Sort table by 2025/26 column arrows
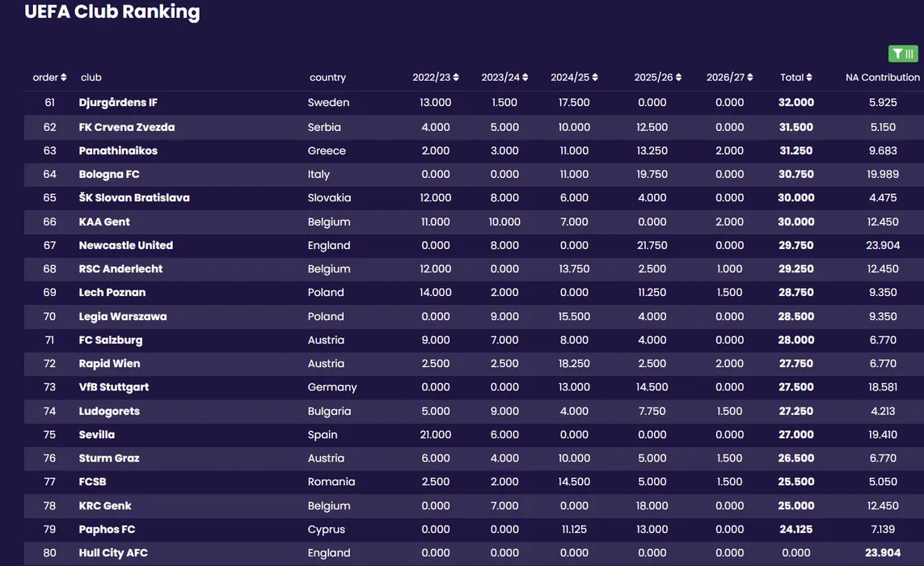924x566 pixels. coord(678,78)
